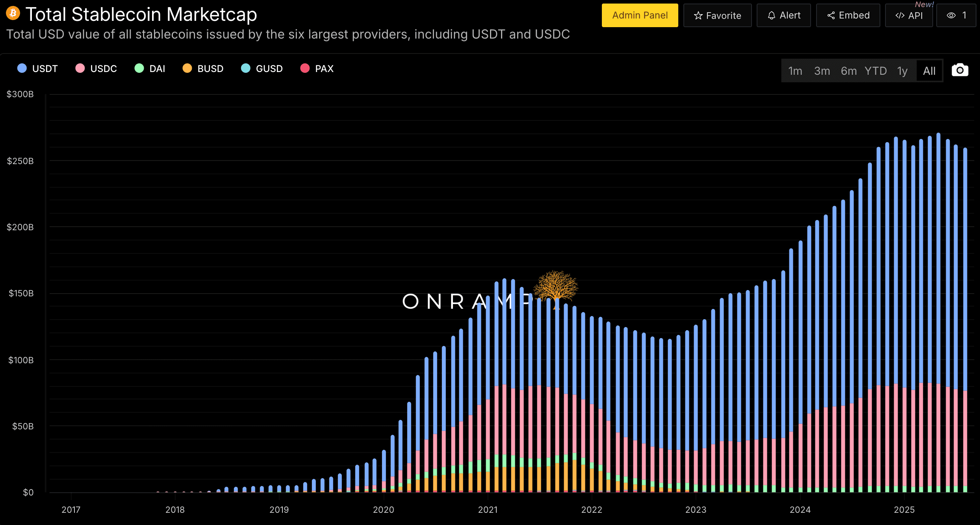Select the 1m time range
This screenshot has height=525, width=980.
795,71
